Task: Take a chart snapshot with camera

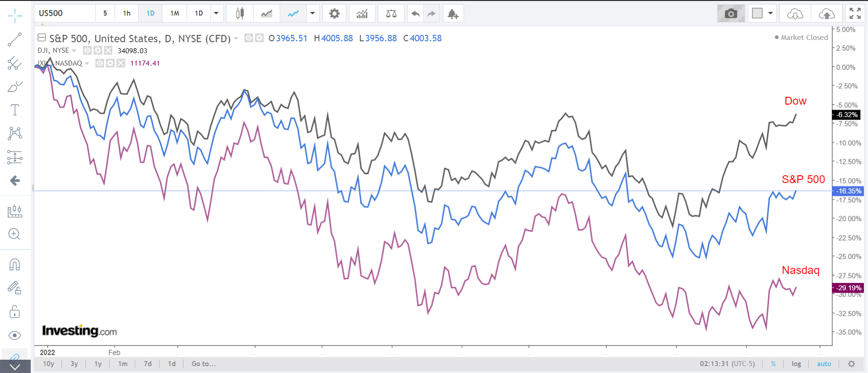Action: pos(731,13)
